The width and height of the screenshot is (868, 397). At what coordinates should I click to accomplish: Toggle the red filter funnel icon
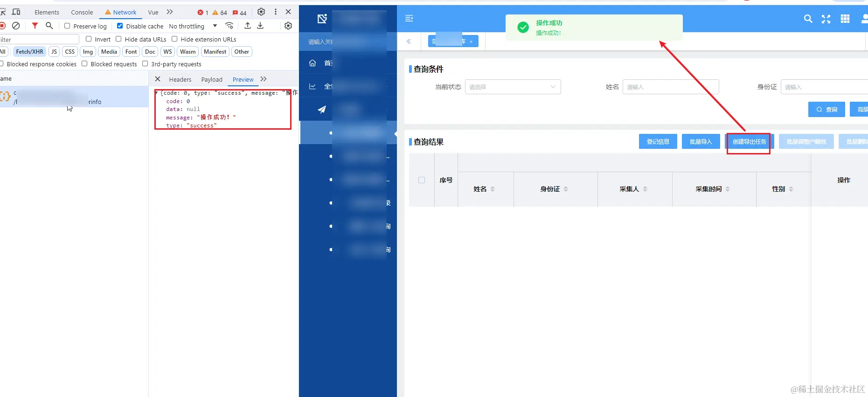click(35, 26)
